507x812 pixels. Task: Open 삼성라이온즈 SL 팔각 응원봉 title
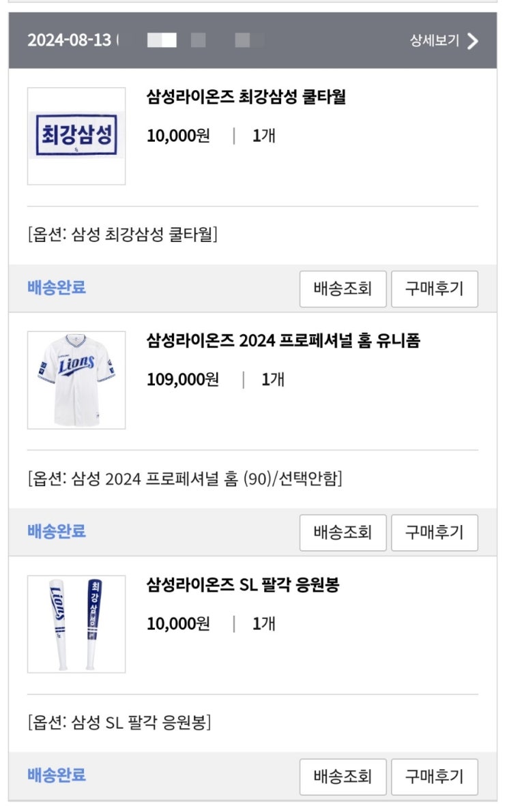[243, 585]
